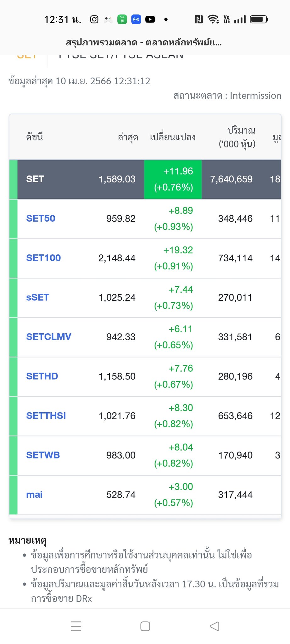Tap the status bar clock 12:31 น.
The height and width of the screenshot is (644, 290).
tap(63, 19)
